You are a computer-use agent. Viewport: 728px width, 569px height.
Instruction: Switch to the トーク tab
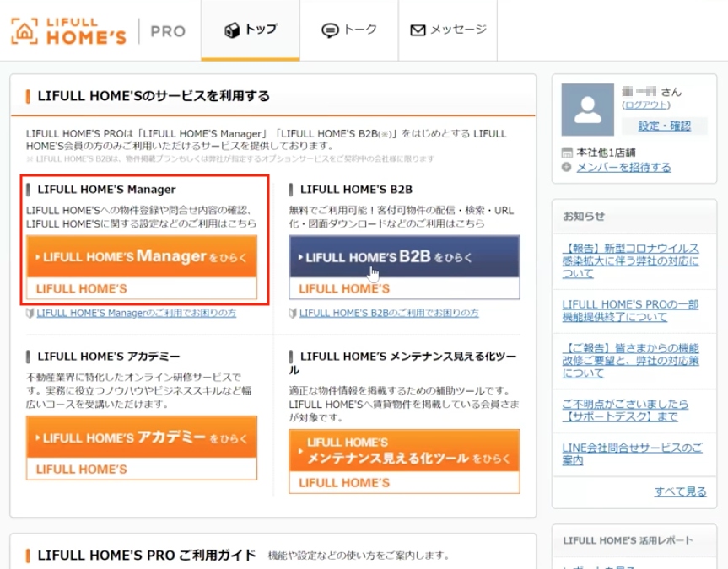(x=349, y=30)
